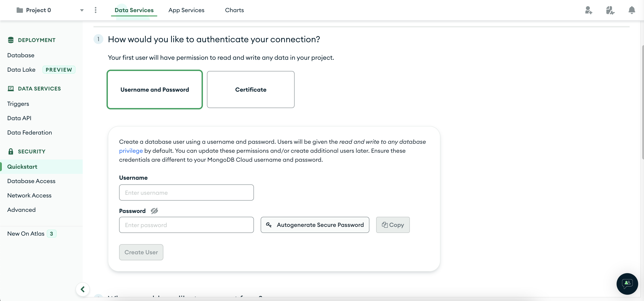Screen dimensions: 644x301
Task: Select Username and Password authentication
Action: pos(155,89)
